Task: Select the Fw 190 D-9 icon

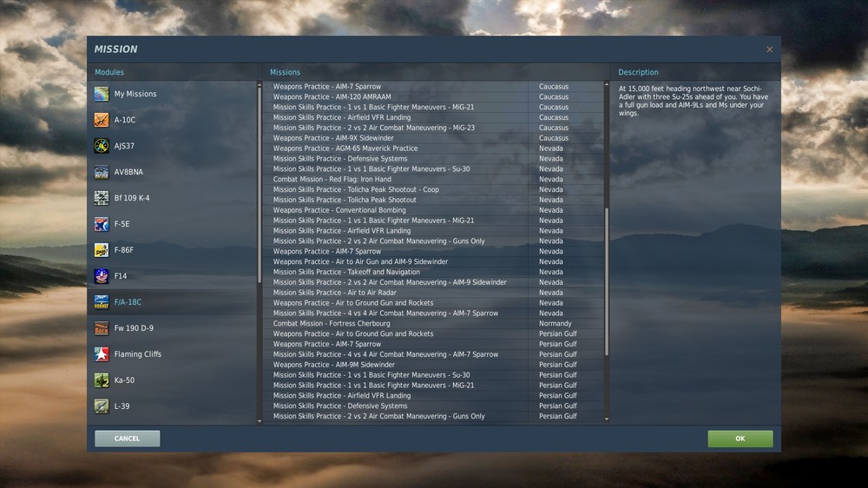Action: (102, 328)
